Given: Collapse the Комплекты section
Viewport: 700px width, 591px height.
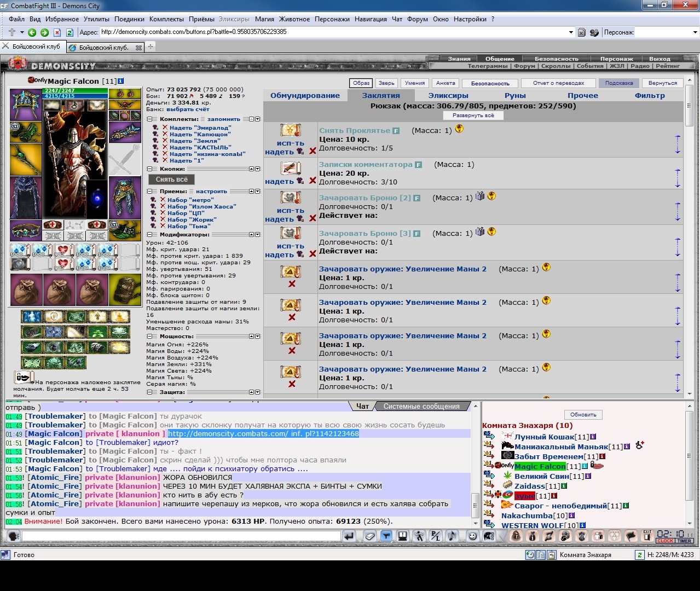Looking at the screenshot, I should pyautogui.click(x=149, y=119).
